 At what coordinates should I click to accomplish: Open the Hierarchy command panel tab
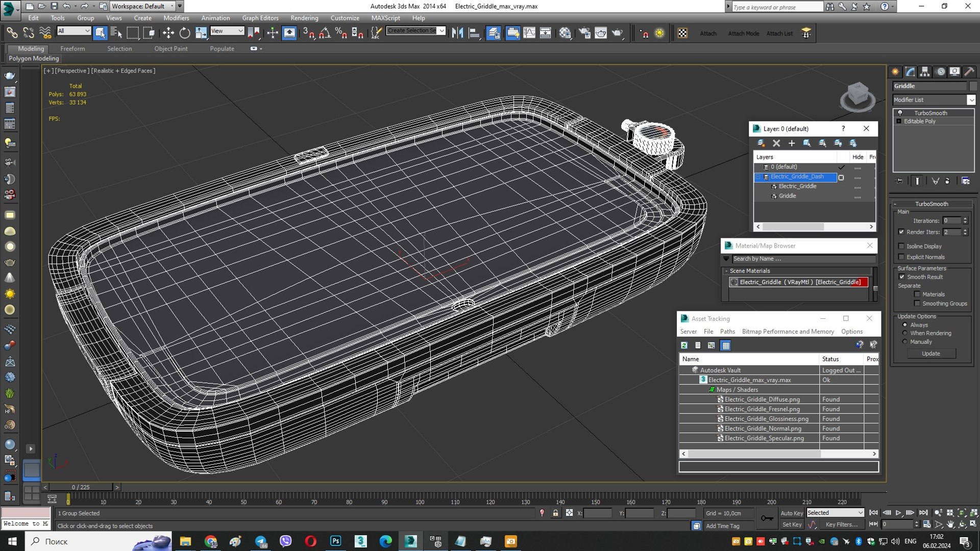coord(925,72)
